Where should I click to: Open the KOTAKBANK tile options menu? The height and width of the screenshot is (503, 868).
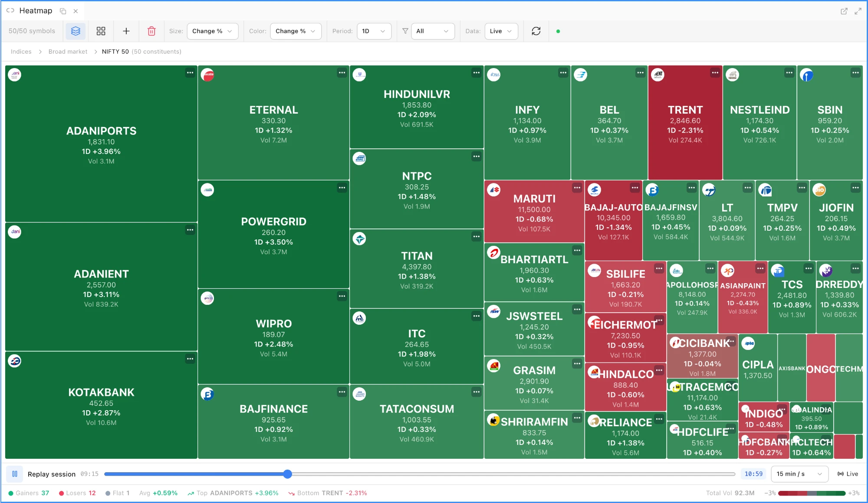pyautogui.click(x=190, y=359)
